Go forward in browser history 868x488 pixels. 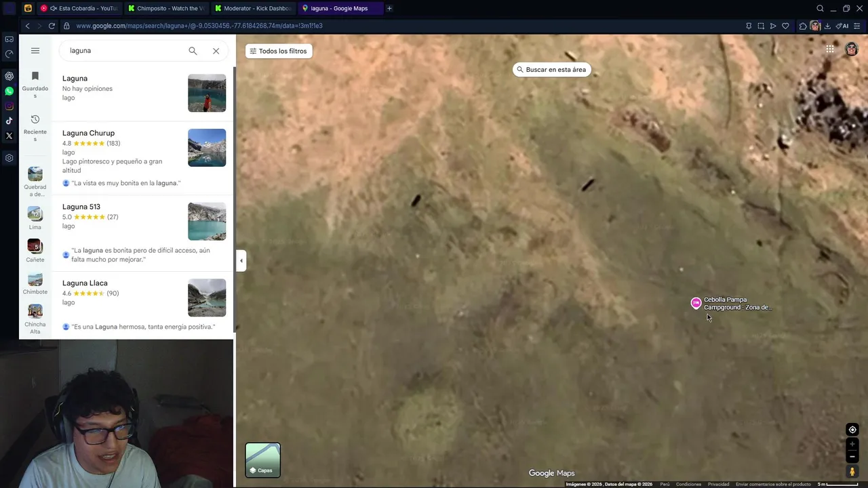tap(39, 26)
